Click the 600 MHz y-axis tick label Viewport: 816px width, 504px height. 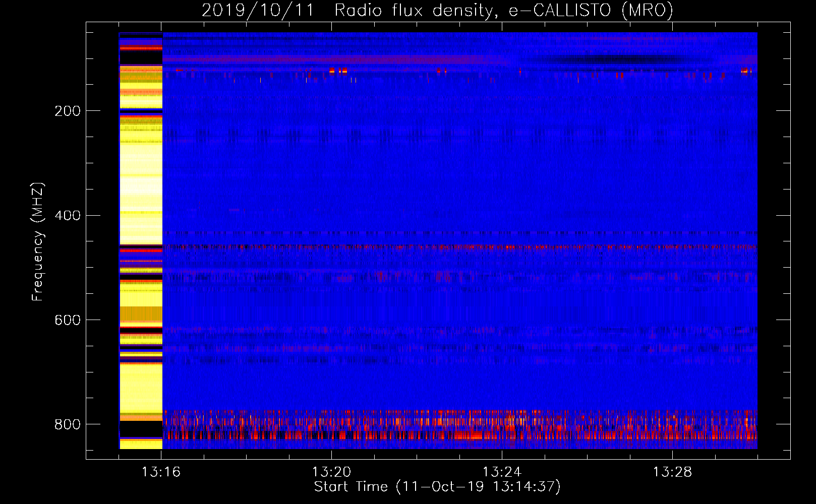(67, 321)
